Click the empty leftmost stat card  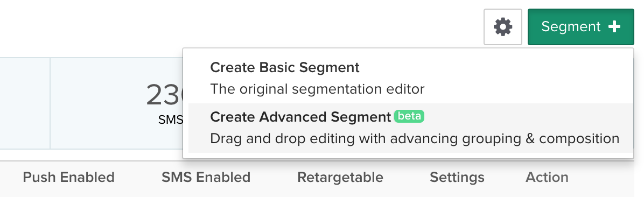[25, 103]
